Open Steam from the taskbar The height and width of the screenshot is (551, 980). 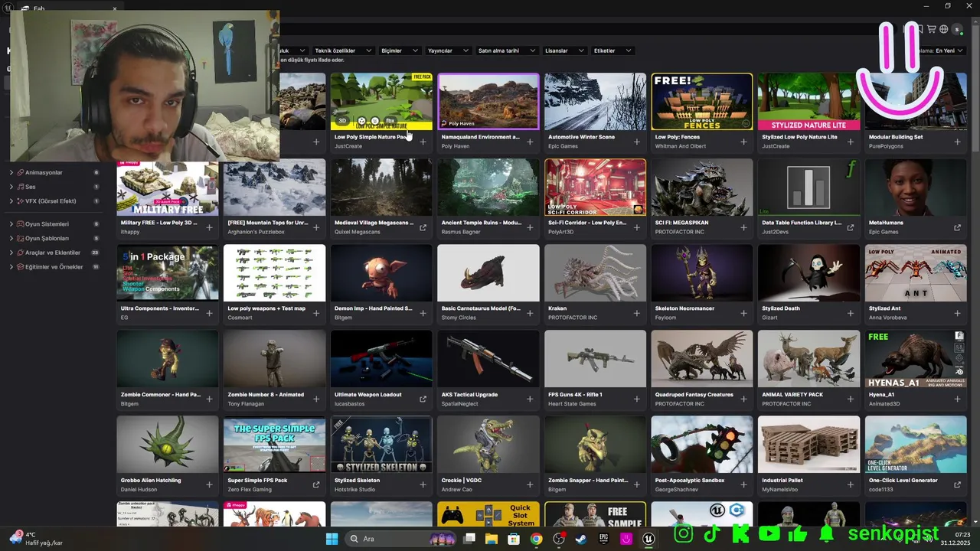click(x=581, y=539)
